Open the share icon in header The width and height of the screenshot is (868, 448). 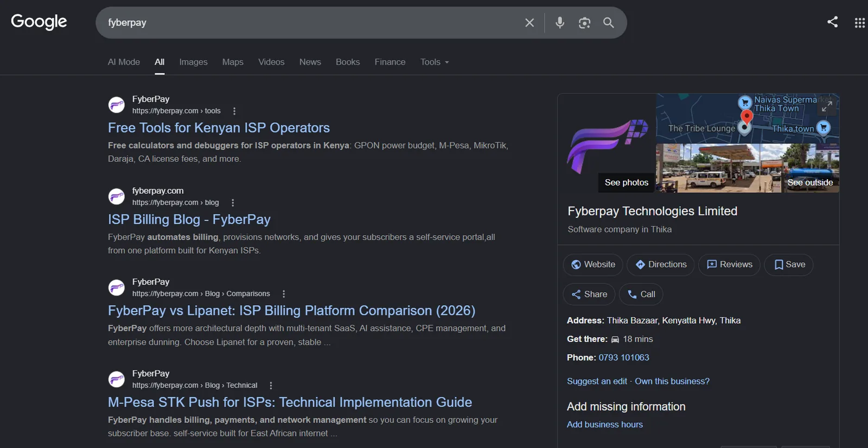(x=833, y=22)
